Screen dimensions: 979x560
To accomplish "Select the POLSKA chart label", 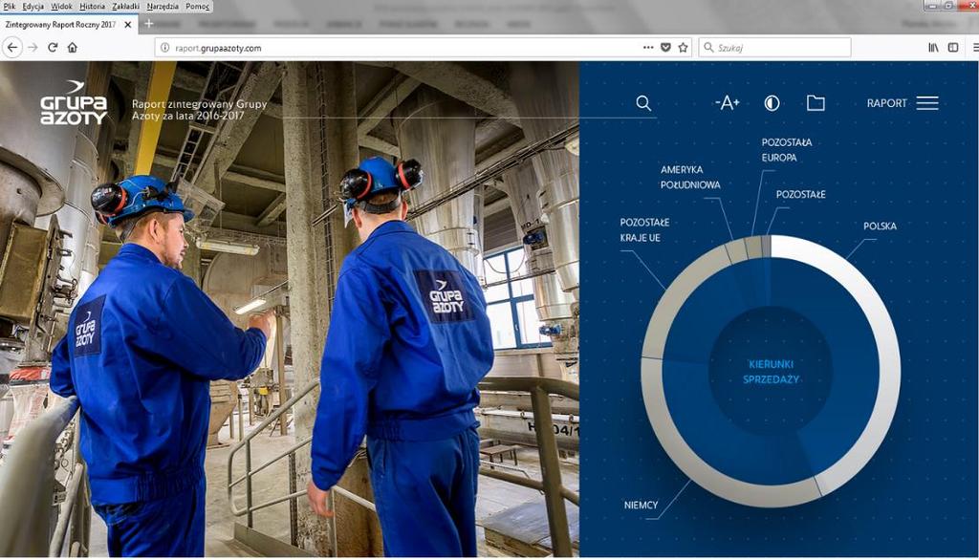I will point(880,226).
